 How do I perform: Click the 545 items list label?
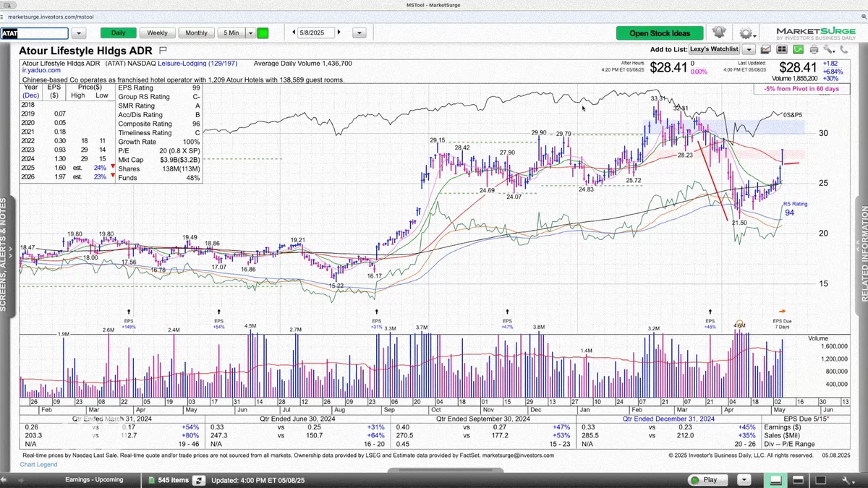173,480
